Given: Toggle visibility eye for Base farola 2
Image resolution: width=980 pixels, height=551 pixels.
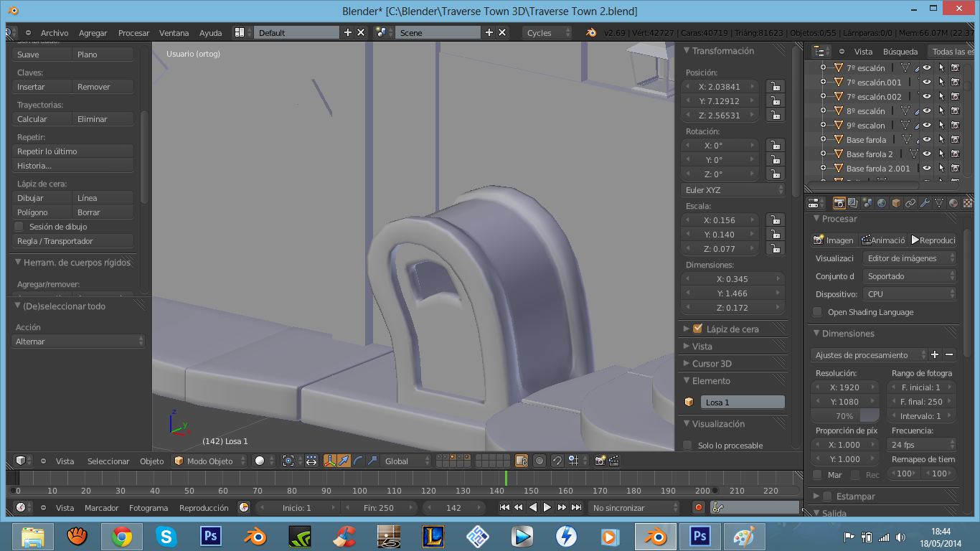Looking at the screenshot, I should pyautogui.click(x=927, y=154).
